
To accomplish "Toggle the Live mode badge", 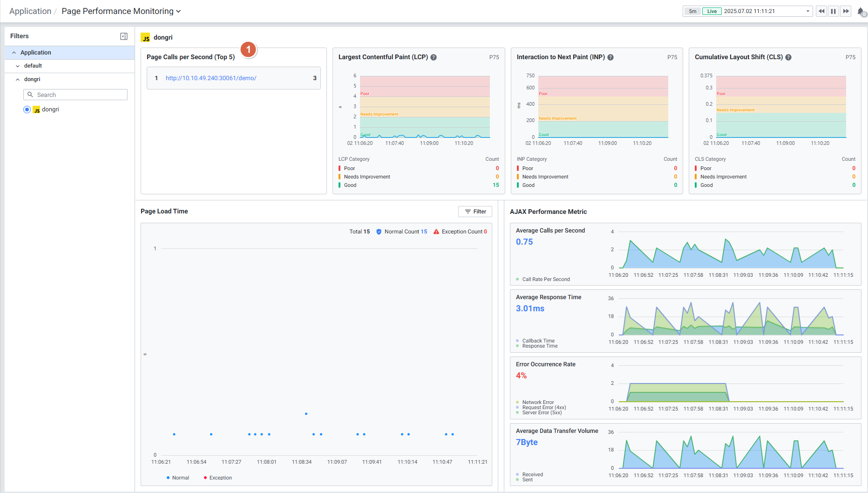I will (712, 11).
